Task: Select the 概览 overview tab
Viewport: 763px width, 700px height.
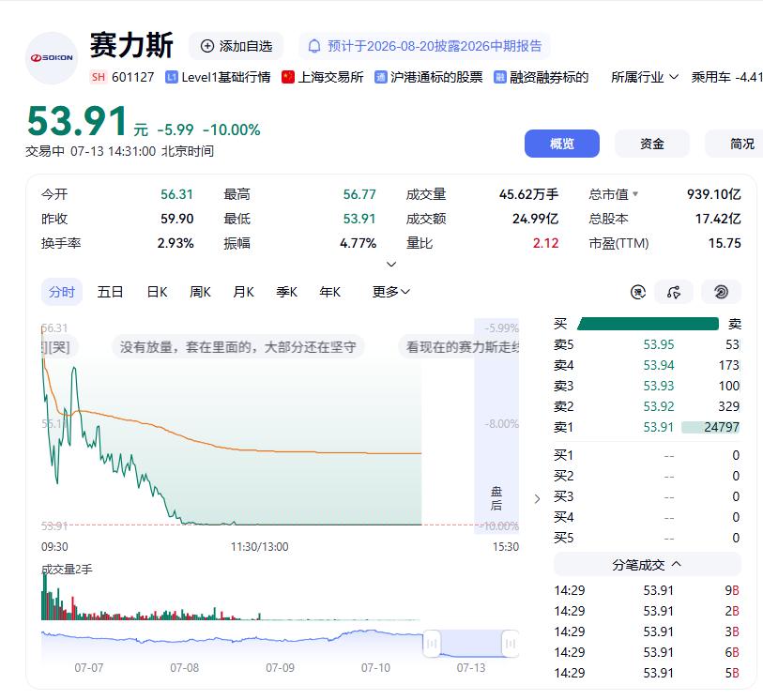Action: [562, 144]
